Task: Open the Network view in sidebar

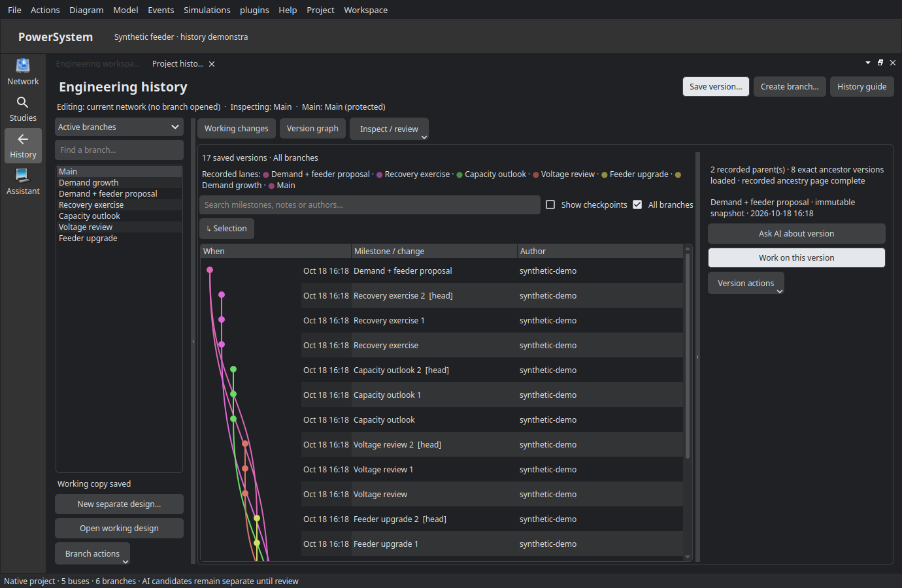Action: click(23, 72)
